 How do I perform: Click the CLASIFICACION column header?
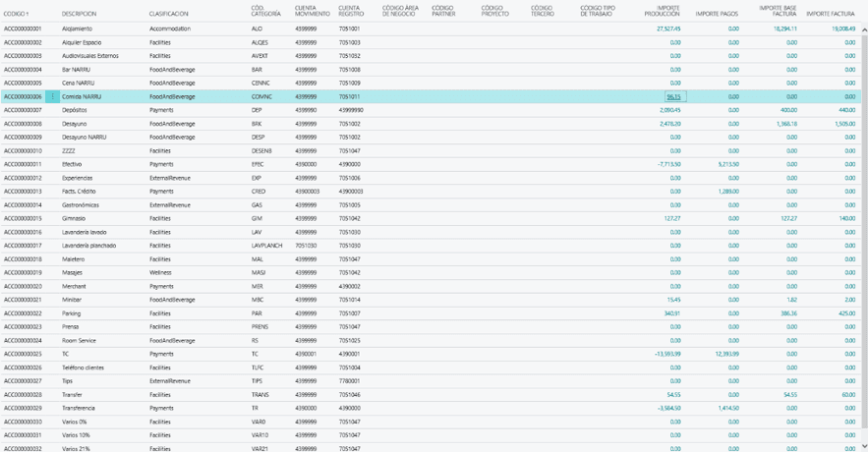(x=169, y=14)
